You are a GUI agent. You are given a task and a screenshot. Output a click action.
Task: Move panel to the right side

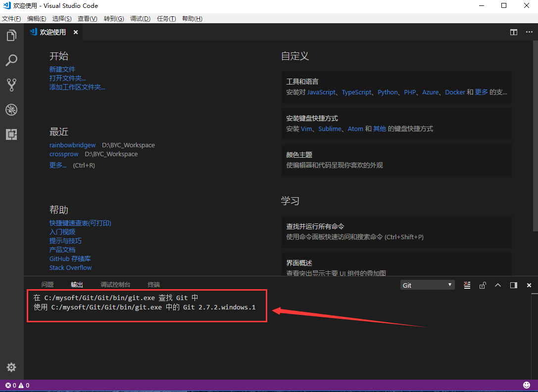tap(514, 285)
